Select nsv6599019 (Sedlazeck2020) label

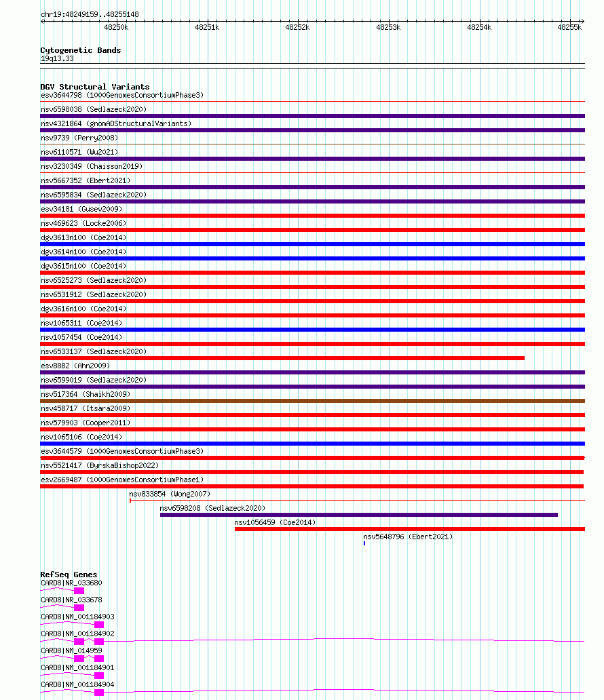click(x=94, y=381)
